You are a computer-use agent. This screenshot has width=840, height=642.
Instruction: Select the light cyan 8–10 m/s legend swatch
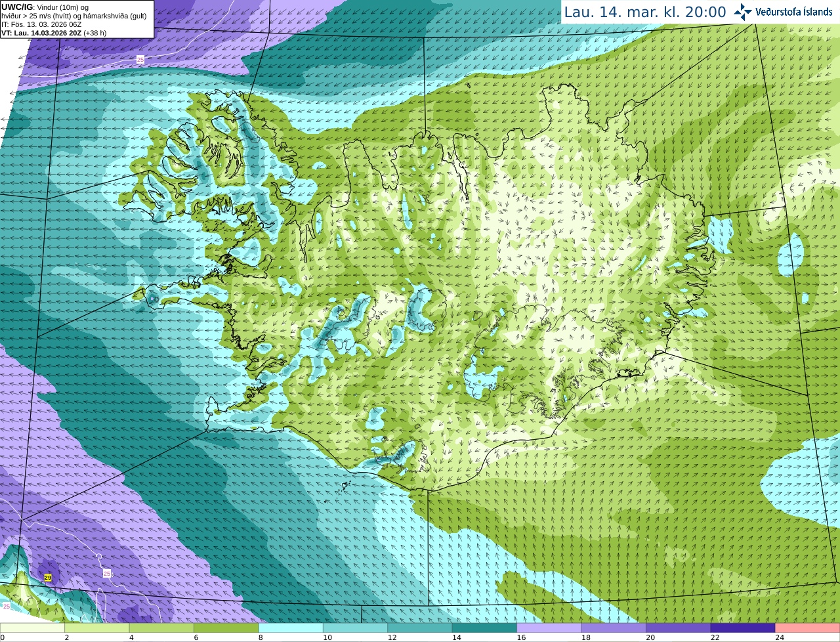click(291, 628)
